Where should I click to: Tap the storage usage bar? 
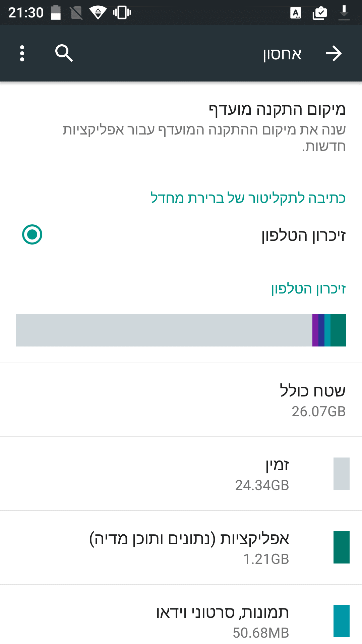coord(181,330)
